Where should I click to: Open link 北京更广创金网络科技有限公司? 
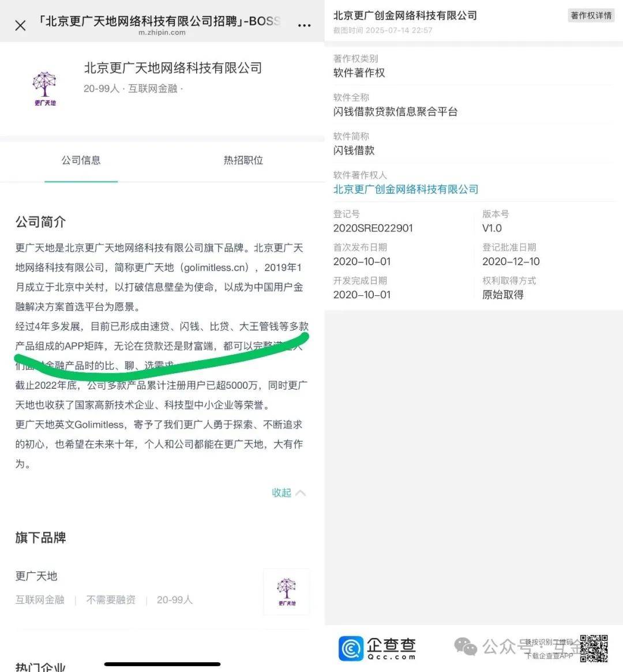tap(406, 189)
